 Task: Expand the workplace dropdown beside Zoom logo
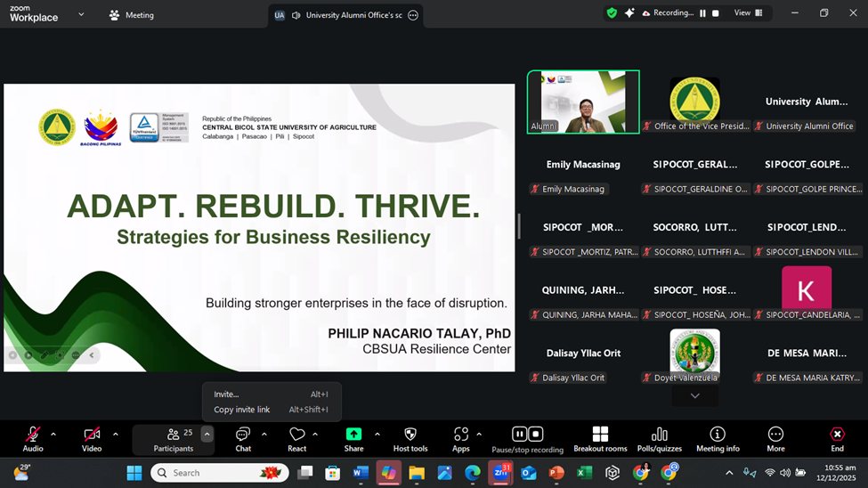[x=82, y=14]
